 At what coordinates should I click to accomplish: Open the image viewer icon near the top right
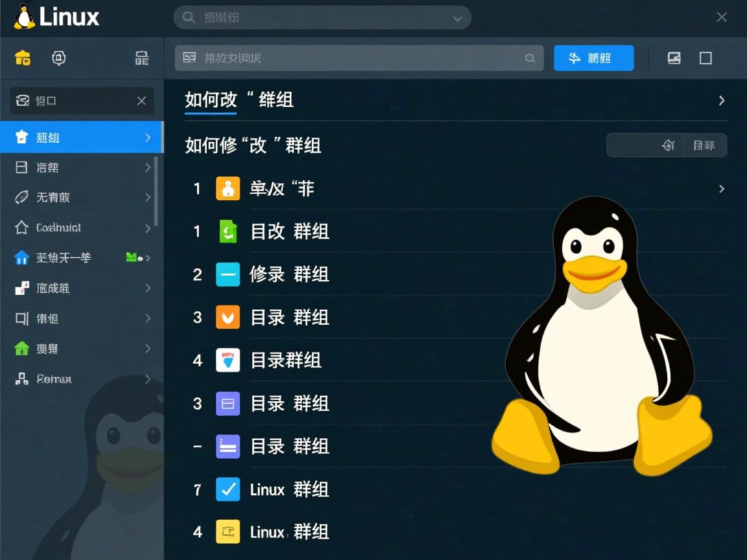pyautogui.click(x=674, y=58)
